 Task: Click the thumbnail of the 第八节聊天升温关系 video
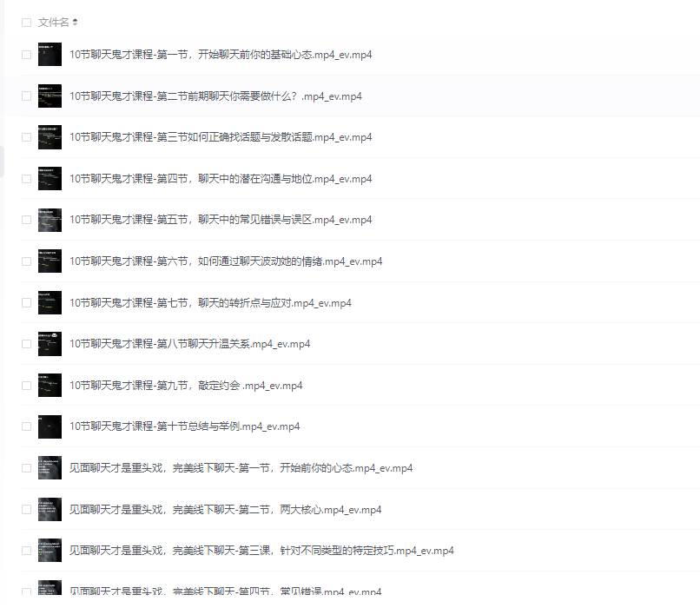coord(50,344)
